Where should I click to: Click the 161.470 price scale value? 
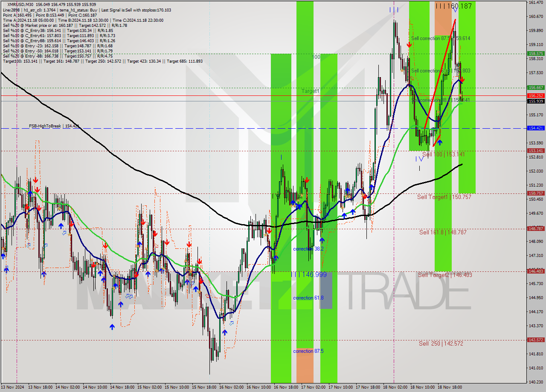pyautogui.click(x=536, y=3)
